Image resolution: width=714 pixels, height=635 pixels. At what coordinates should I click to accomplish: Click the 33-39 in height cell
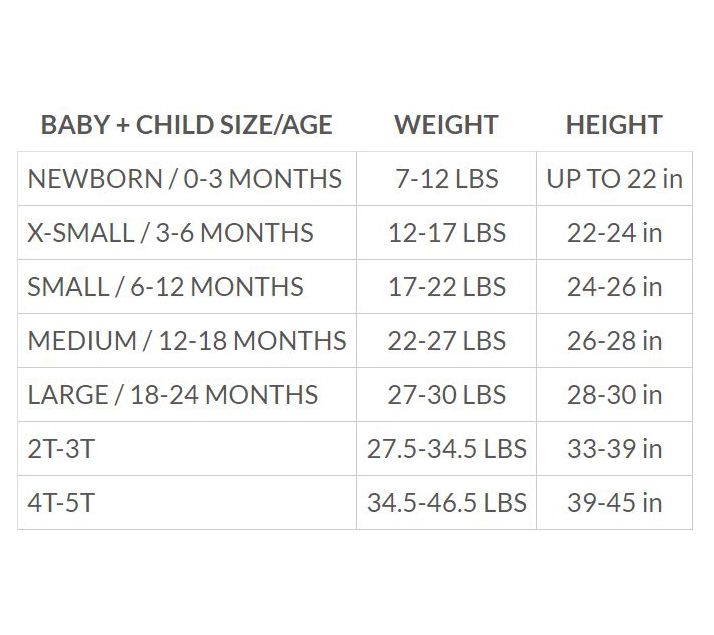point(614,449)
